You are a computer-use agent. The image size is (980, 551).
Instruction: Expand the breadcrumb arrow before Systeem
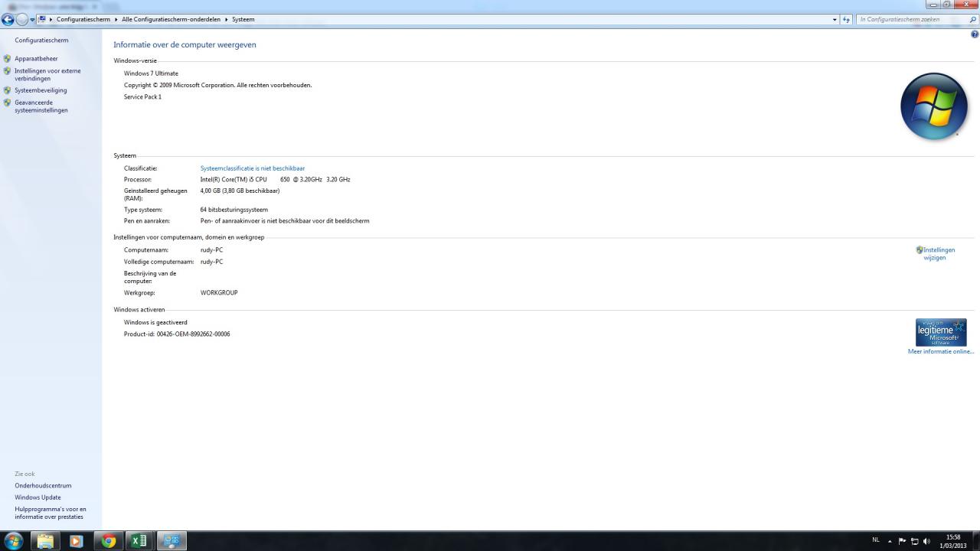pos(226,19)
